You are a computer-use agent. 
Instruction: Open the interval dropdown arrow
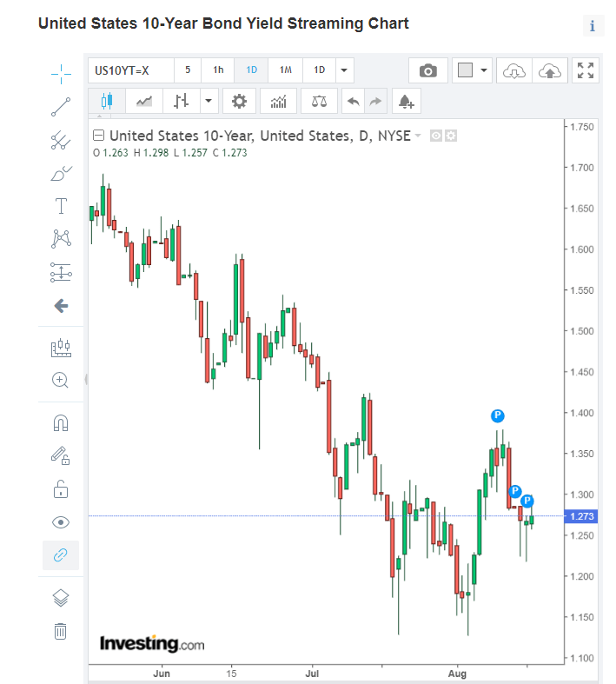click(344, 70)
